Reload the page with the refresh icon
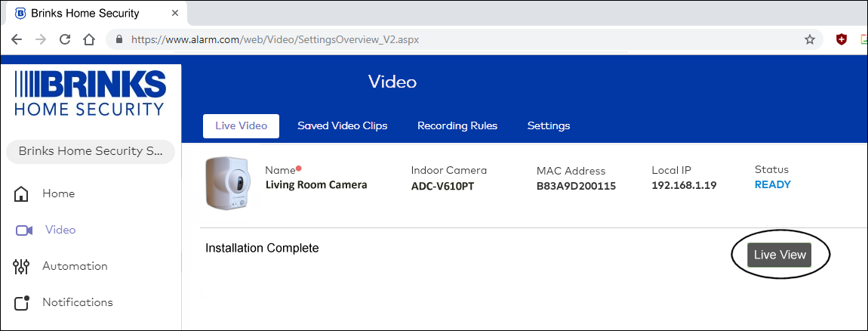 pos(65,39)
